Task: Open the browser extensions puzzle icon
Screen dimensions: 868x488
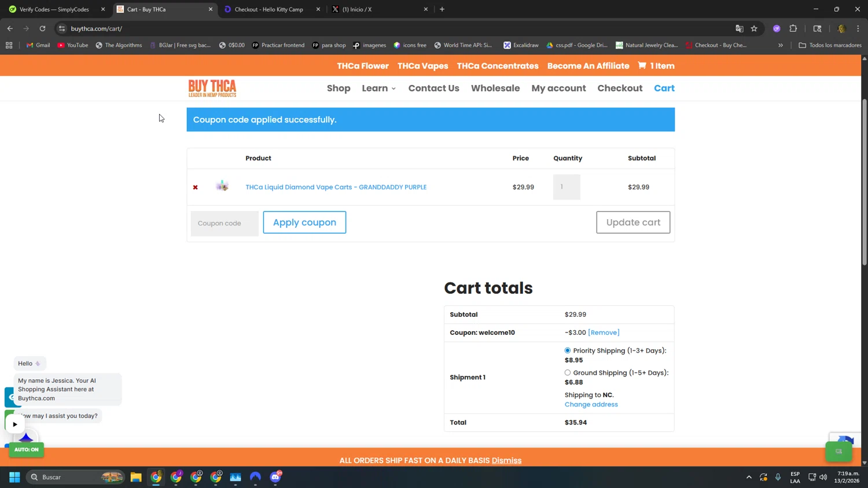Action: [793, 28]
